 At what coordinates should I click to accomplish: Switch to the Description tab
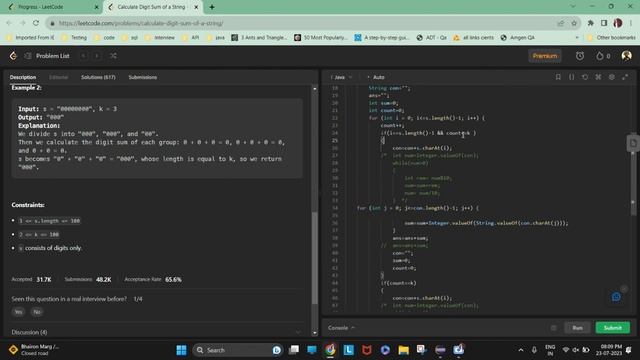click(23, 77)
